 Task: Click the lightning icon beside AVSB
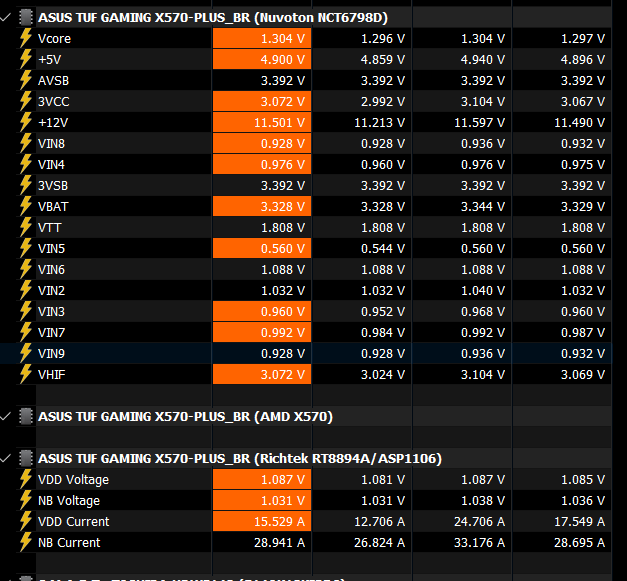[26, 80]
